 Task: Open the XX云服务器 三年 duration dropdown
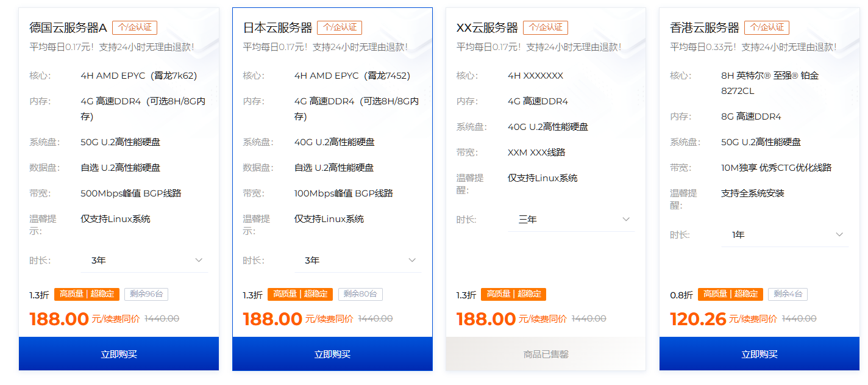tap(571, 220)
